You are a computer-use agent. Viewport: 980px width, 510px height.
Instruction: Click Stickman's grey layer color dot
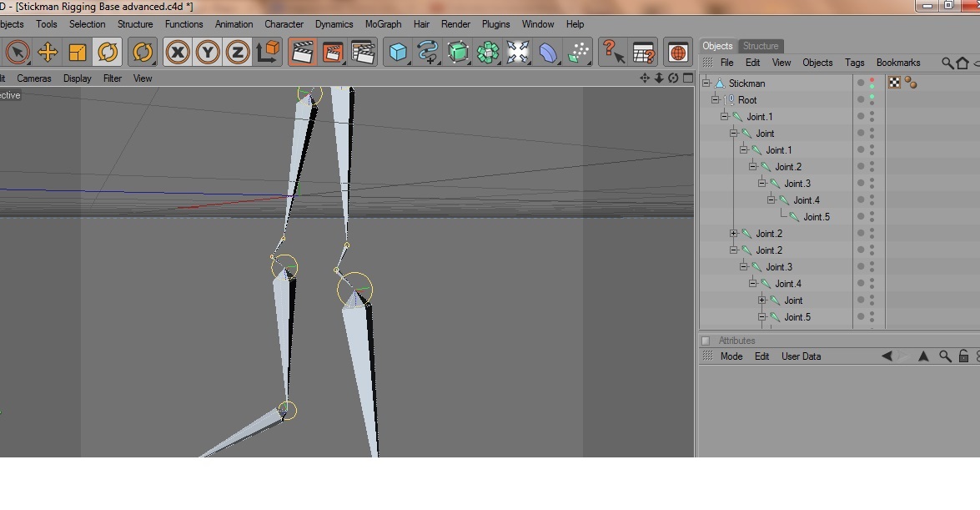coord(861,83)
